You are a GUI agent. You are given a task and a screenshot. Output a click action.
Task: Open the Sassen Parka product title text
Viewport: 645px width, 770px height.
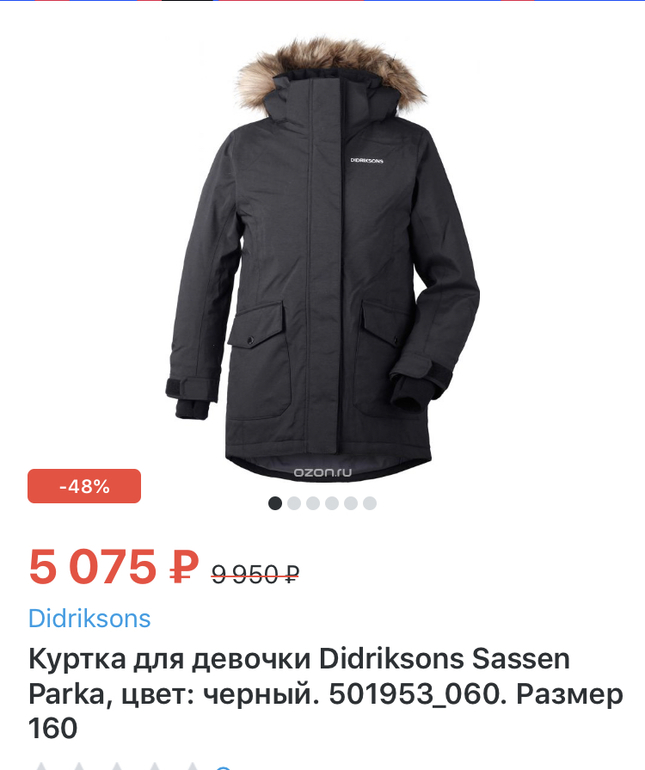(x=326, y=693)
